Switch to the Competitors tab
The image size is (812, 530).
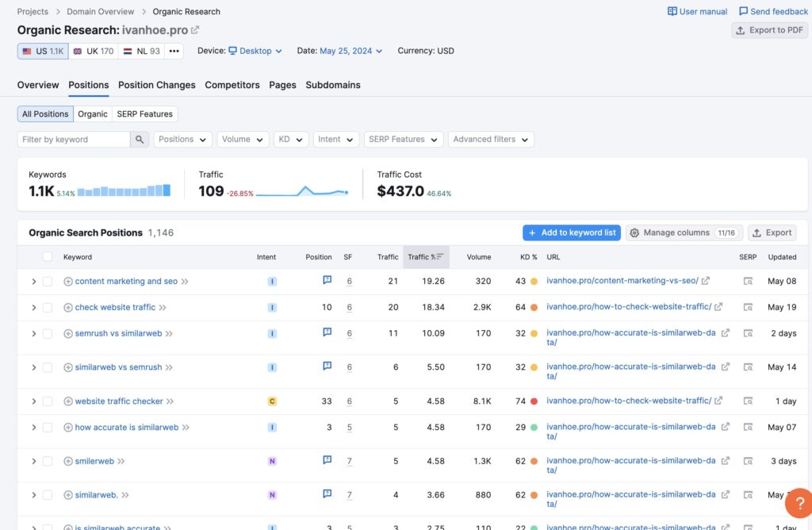(x=232, y=85)
